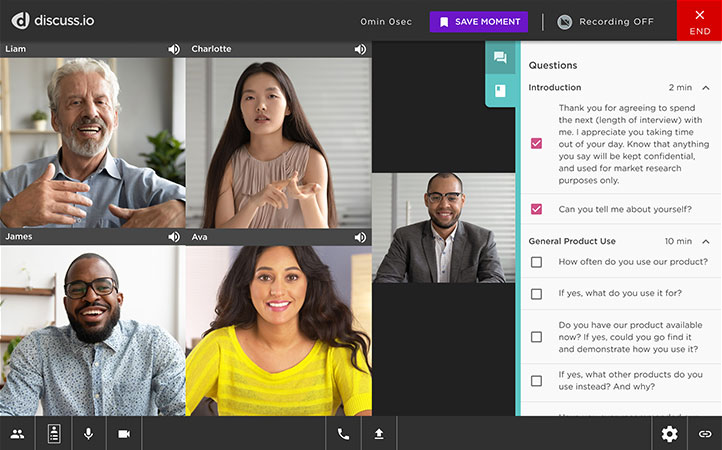The width and height of the screenshot is (722, 450).
Task: Click the Save Moment button
Action: (x=478, y=22)
